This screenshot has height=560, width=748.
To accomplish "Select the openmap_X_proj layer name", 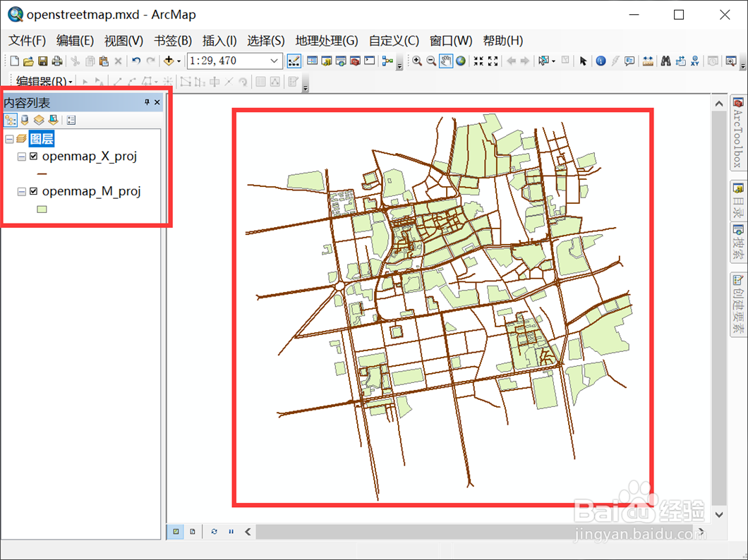I will 90,156.
